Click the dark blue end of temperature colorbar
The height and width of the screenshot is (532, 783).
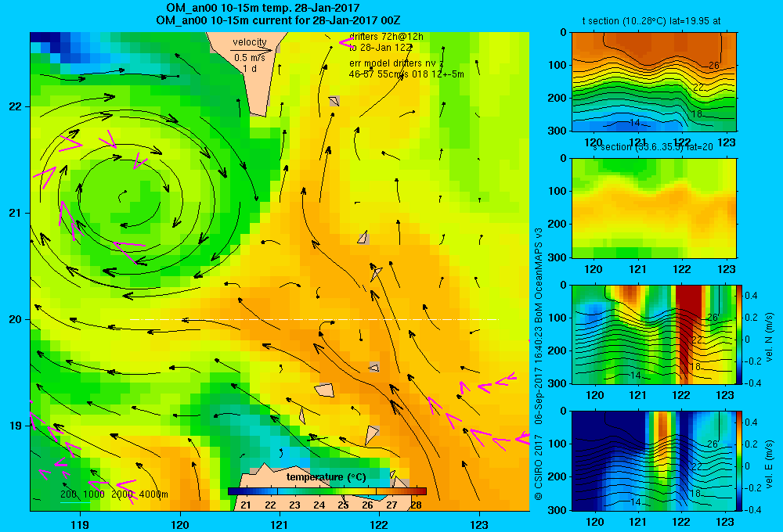click(233, 491)
